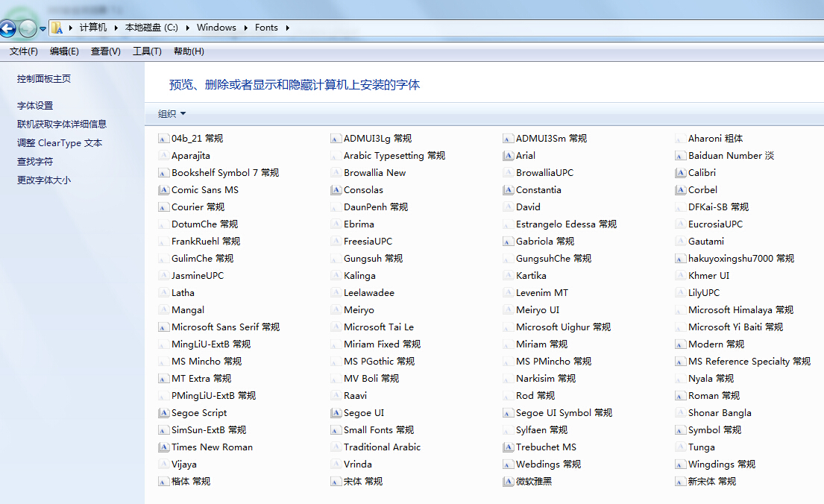Open the 文件(F) menu
824x504 pixels.
click(x=24, y=51)
